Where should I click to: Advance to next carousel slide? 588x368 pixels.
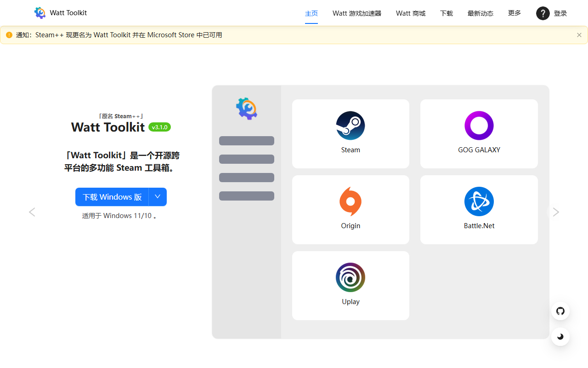click(x=556, y=212)
